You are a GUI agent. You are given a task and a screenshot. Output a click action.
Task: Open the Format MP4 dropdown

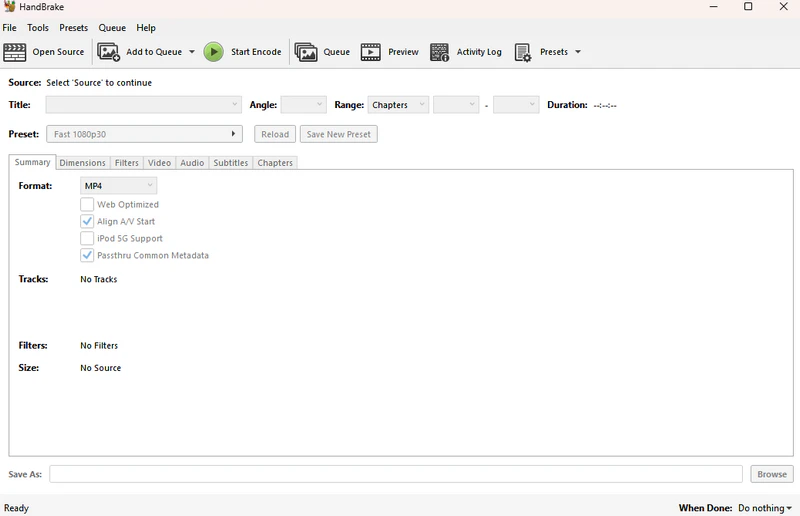pyautogui.click(x=118, y=186)
